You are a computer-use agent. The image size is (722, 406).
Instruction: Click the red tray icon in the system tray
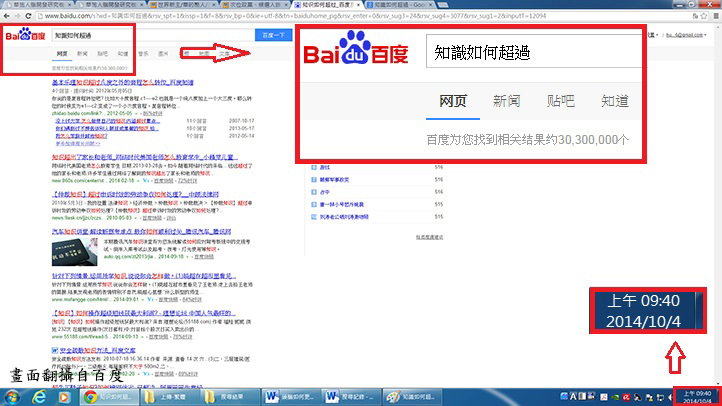click(x=626, y=397)
